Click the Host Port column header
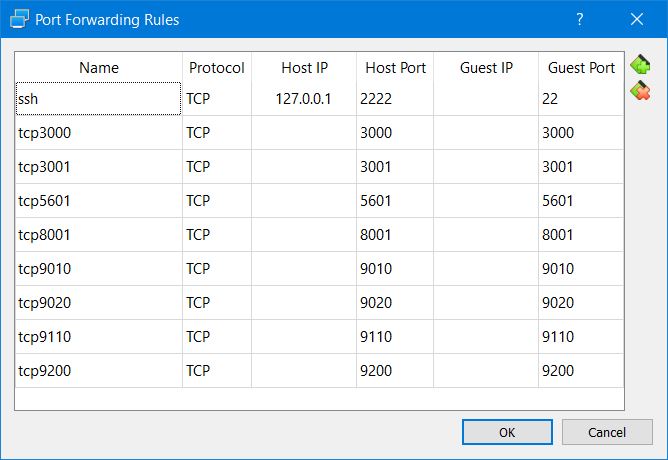The height and width of the screenshot is (460, 668). pos(395,68)
